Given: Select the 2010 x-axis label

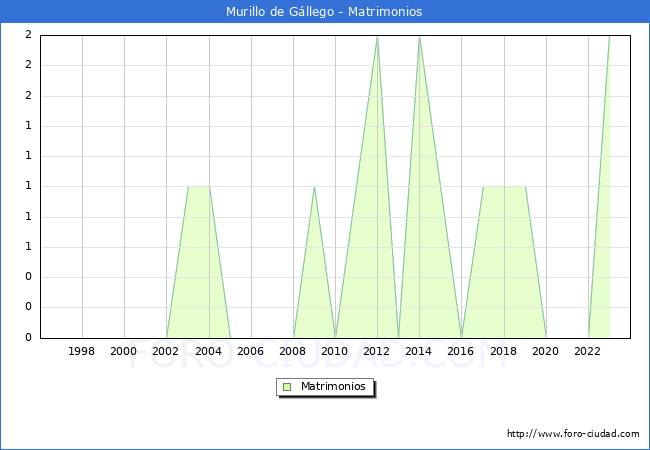Looking at the screenshot, I should click(x=335, y=351).
